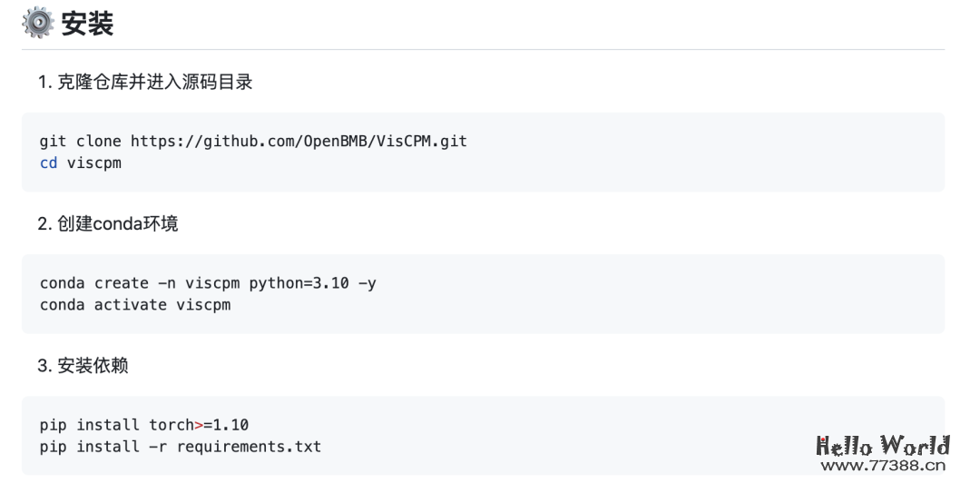Click the github.com/OpenBMB/VisCPM.git URL

[x=299, y=142]
